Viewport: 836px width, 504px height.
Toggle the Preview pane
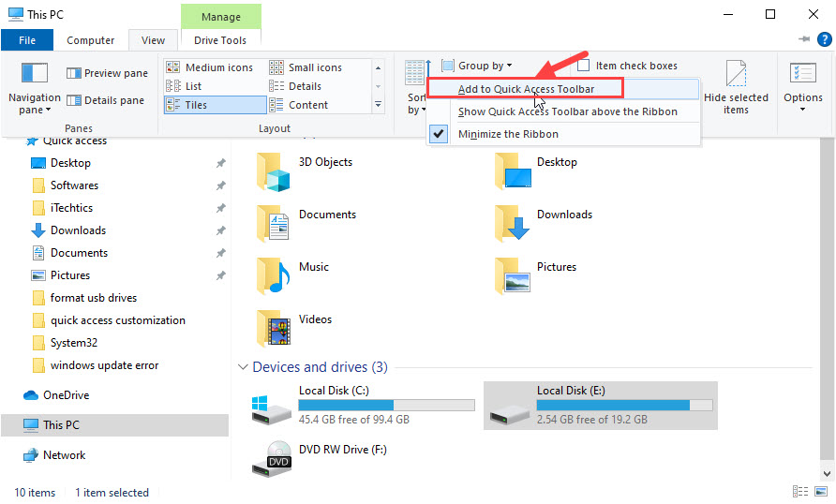point(107,73)
